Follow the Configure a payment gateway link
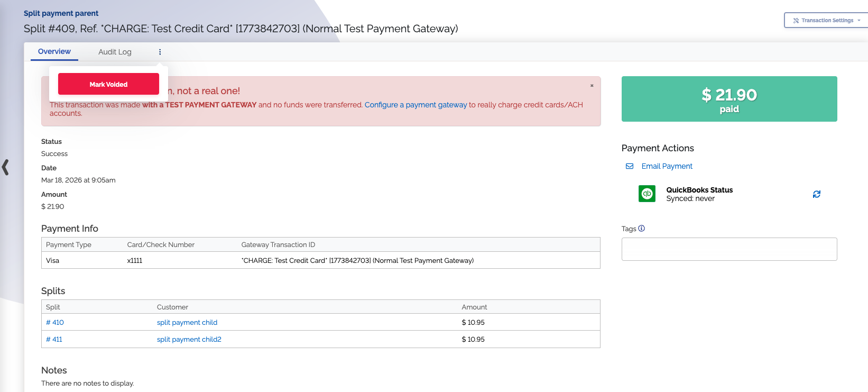The image size is (868, 392). [x=415, y=105]
